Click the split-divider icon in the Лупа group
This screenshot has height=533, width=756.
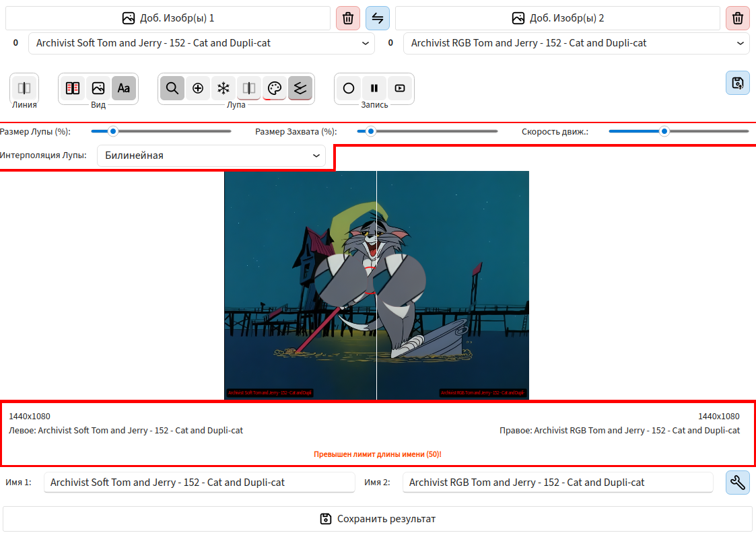point(249,88)
